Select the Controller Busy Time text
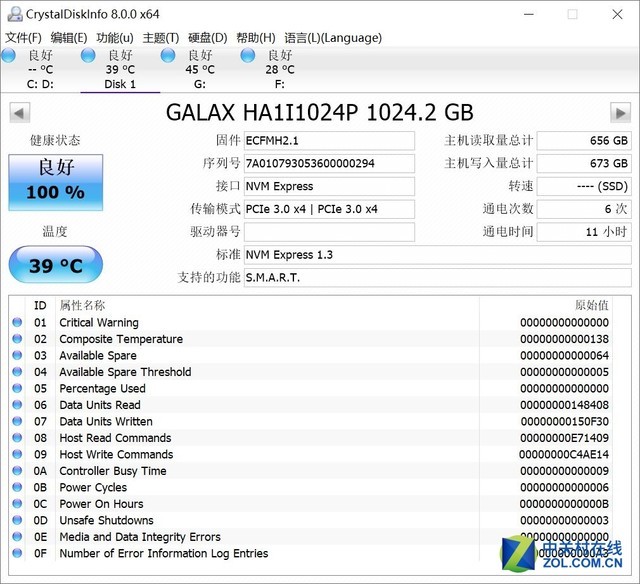Viewport: 640px width, 584px height. [113, 471]
